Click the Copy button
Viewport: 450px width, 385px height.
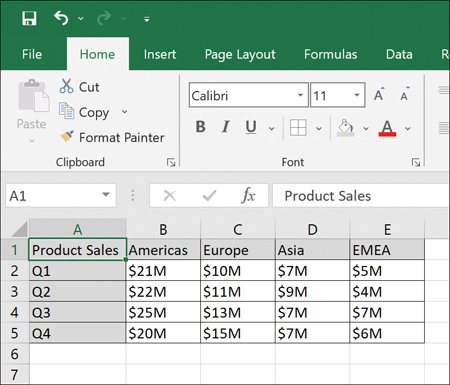click(x=84, y=112)
